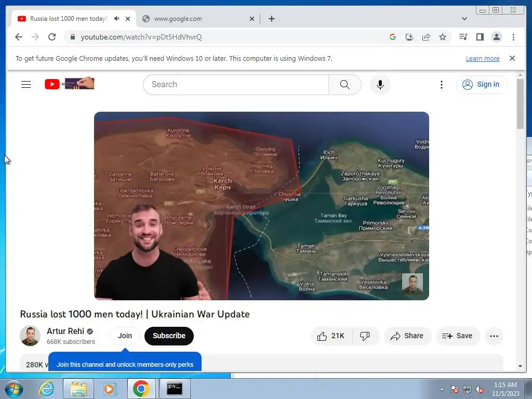This screenshot has height=399, width=532.
Task: Open the clock showing 1:15 AM
Action: coord(506,389)
